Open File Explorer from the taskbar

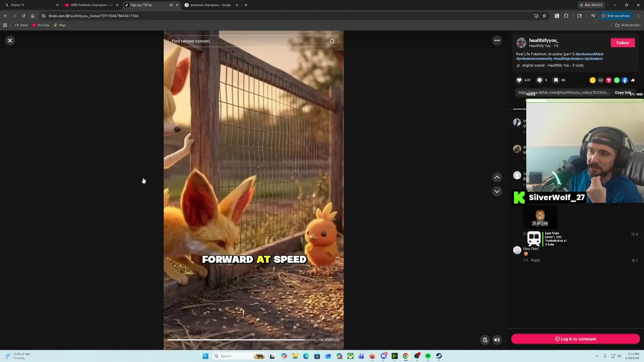point(295,356)
